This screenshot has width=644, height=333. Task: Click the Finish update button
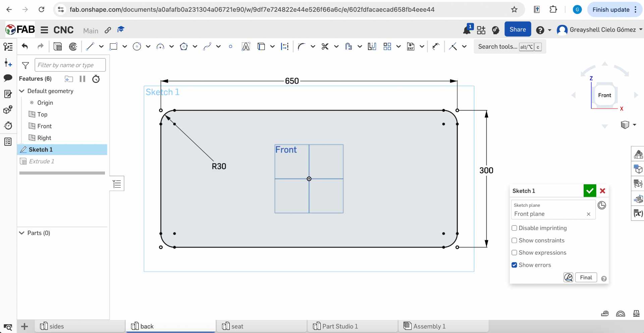(x=611, y=10)
